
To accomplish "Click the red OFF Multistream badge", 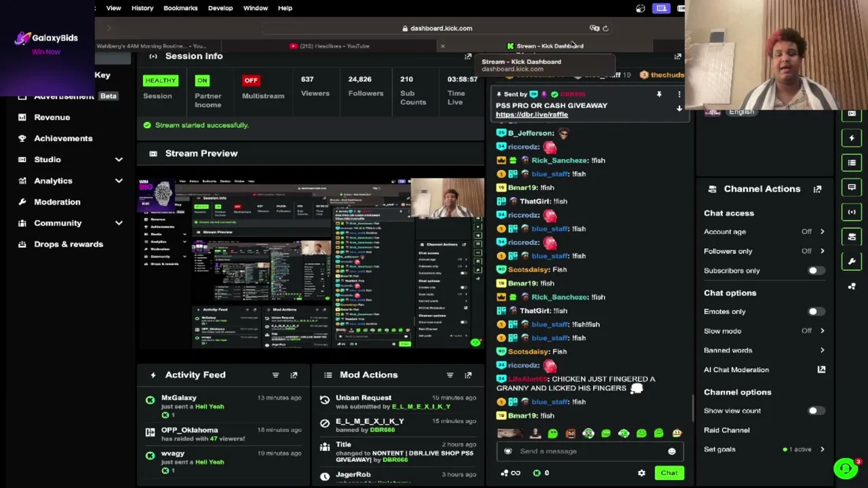I will pos(251,81).
